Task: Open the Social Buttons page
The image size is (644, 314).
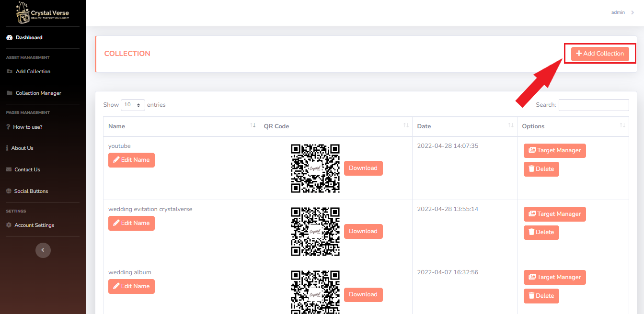Action: [31, 191]
